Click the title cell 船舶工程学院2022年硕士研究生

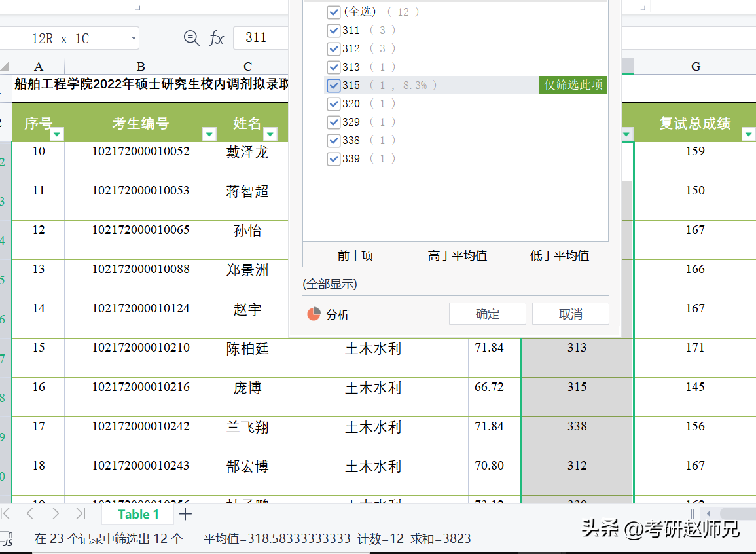(151, 88)
